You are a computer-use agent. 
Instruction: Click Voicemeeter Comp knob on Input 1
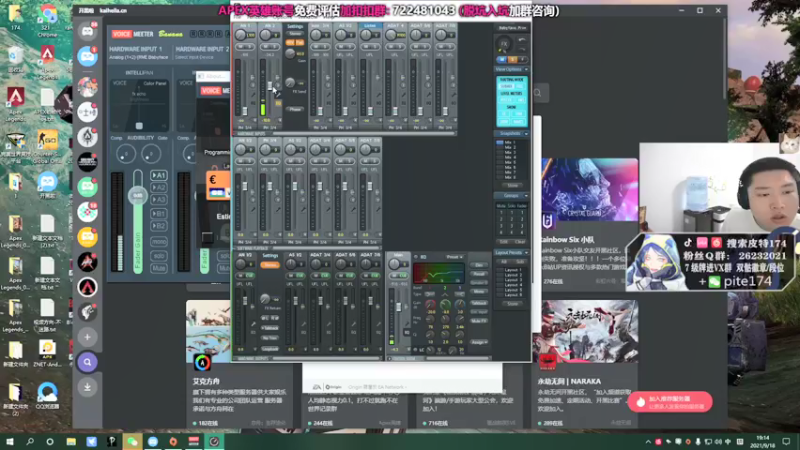(x=125, y=154)
